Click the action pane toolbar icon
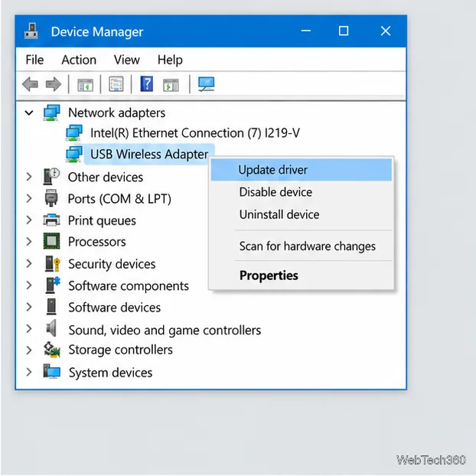The width and height of the screenshot is (476, 476). click(x=171, y=85)
